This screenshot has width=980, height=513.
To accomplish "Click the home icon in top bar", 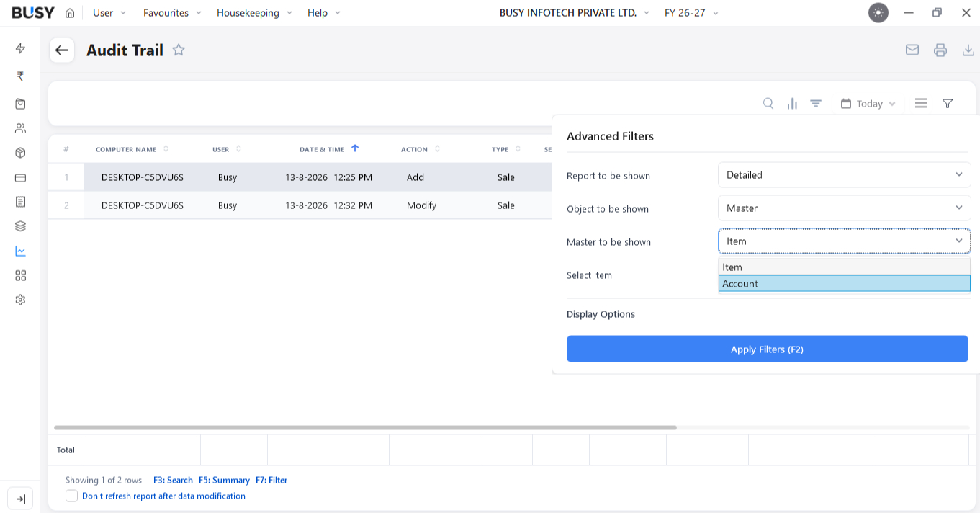I will pyautogui.click(x=70, y=13).
